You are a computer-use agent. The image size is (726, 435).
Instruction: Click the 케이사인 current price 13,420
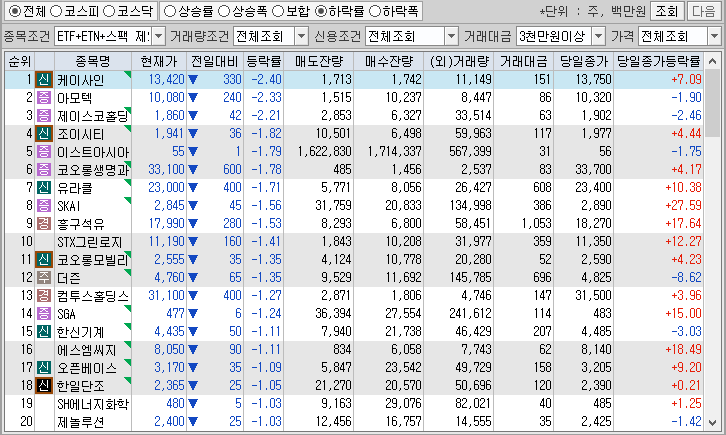166,80
